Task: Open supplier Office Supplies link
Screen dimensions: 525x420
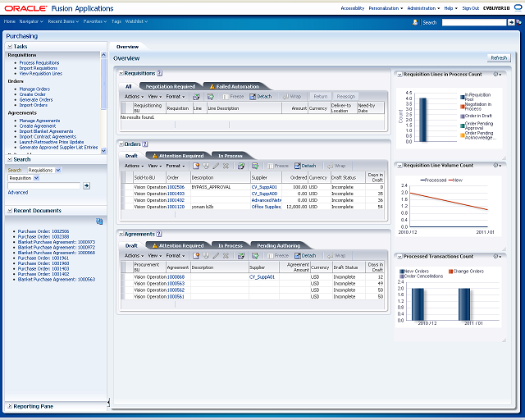Action: pyautogui.click(x=266, y=207)
